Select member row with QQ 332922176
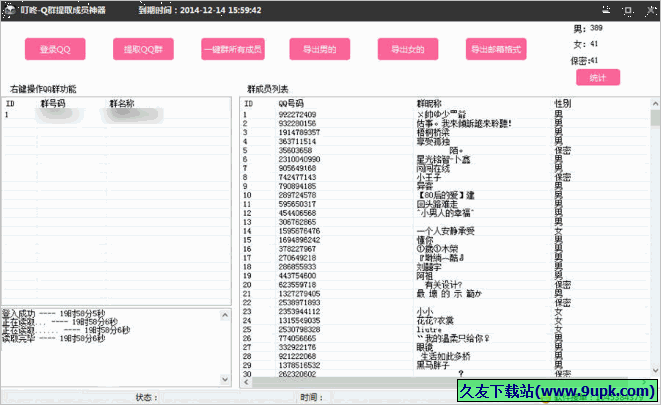 (446, 347)
